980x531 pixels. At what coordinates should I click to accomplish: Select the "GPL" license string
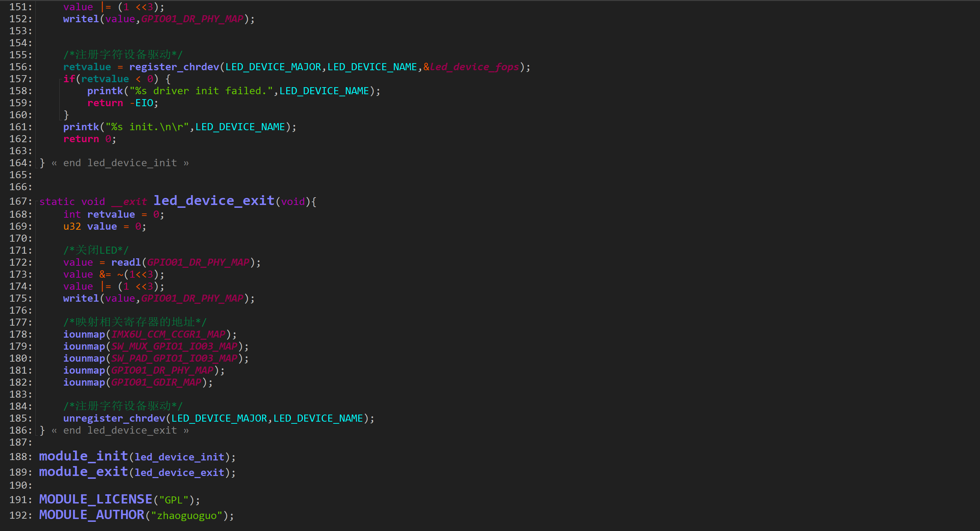(x=174, y=500)
